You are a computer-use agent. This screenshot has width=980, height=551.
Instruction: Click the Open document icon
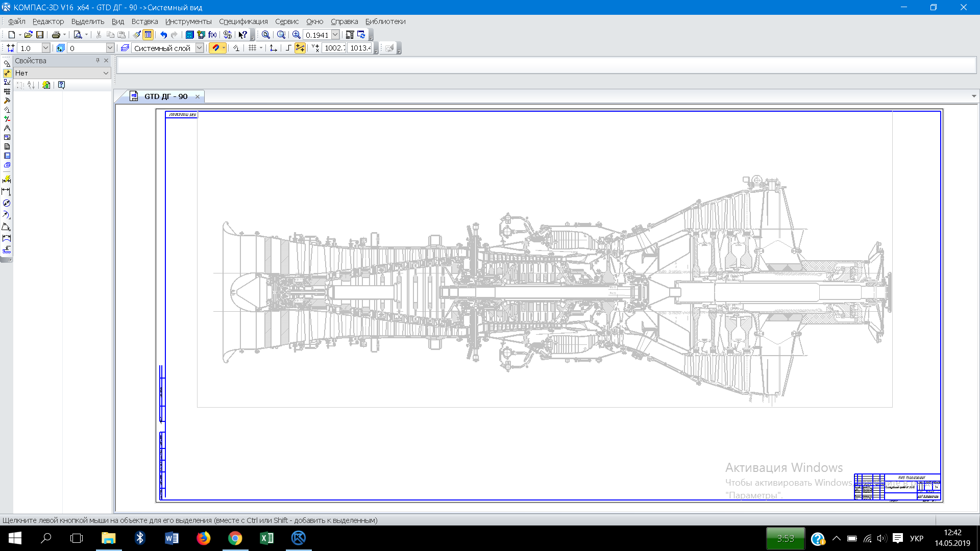pos(29,35)
